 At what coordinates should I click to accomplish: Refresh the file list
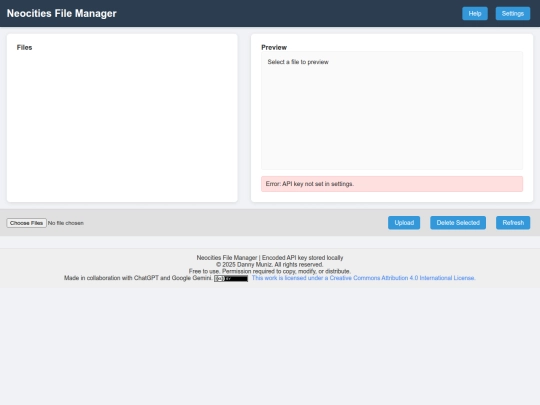point(513,222)
